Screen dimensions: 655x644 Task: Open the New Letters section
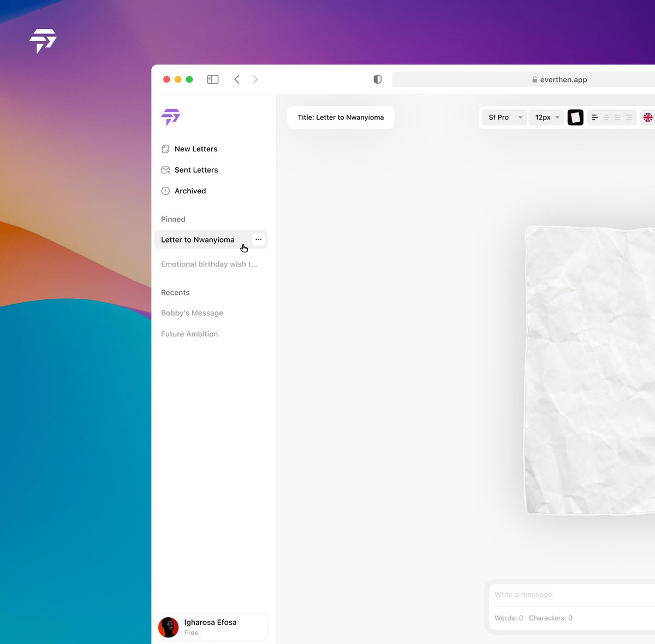tap(189, 149)
